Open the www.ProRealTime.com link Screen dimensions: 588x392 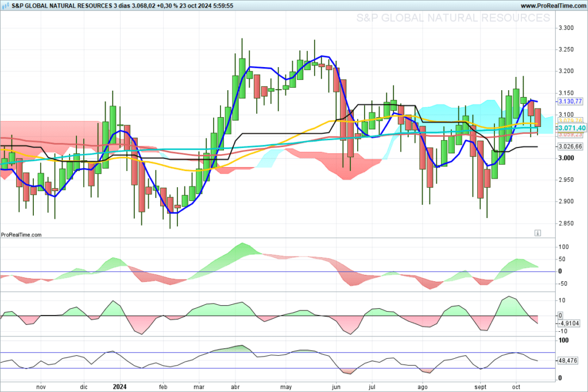[553, 6]
